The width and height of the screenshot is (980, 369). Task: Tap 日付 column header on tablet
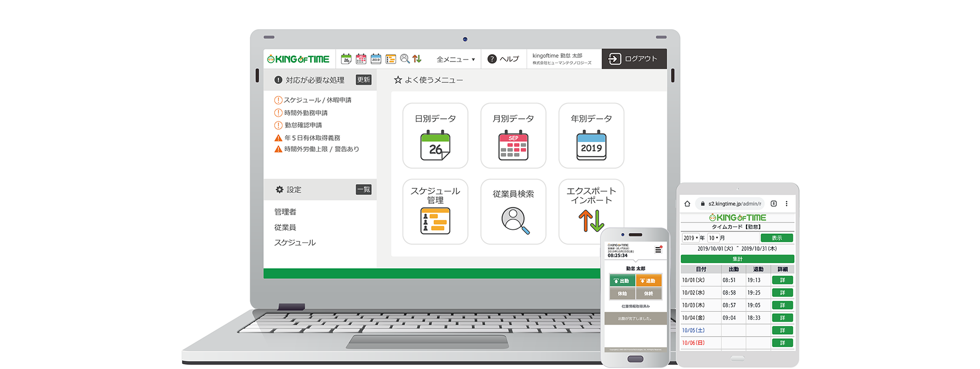click(x=701, y=269)
